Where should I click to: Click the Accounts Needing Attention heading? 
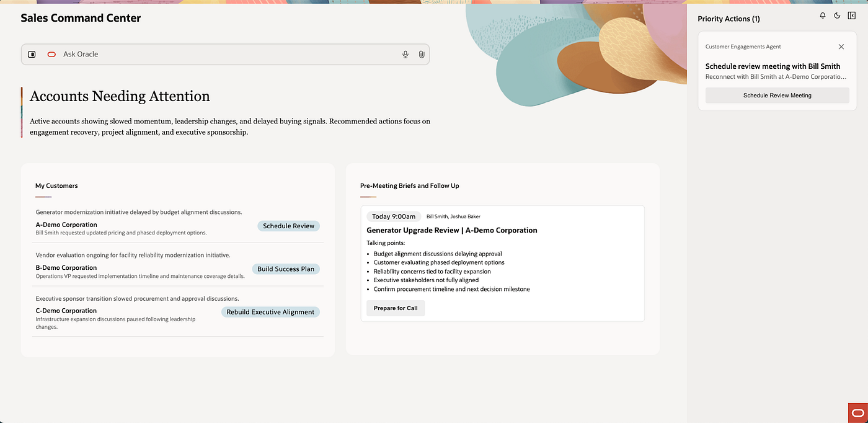click(120, 96)
